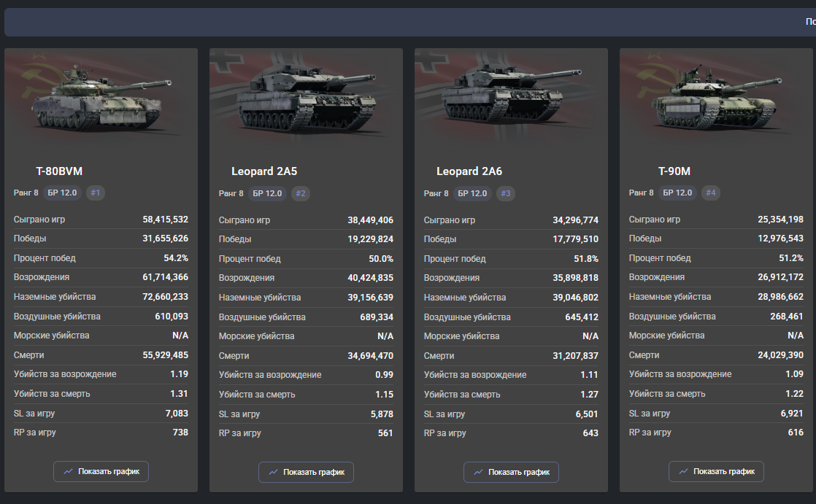Click Ранг 8 label on T-80BVM card
Image resolution: width=816 pixels, height=504 pixels.
26,193
